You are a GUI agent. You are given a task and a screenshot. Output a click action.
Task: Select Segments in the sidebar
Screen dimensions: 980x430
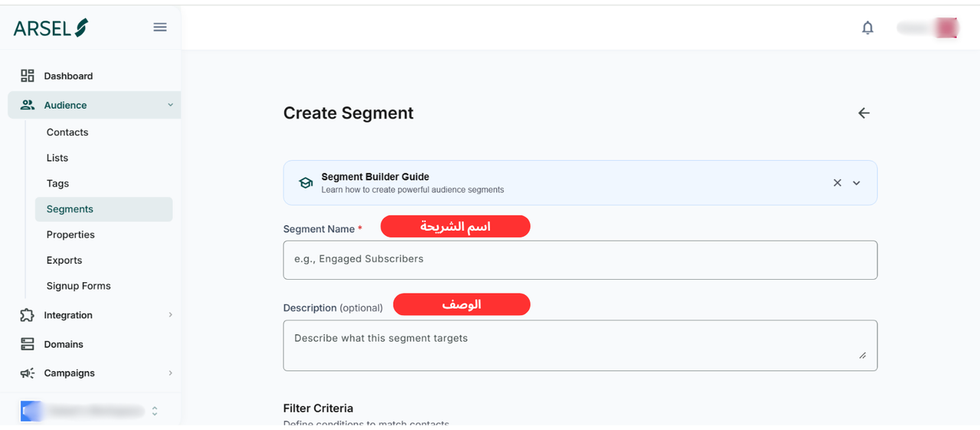[103, 209]
